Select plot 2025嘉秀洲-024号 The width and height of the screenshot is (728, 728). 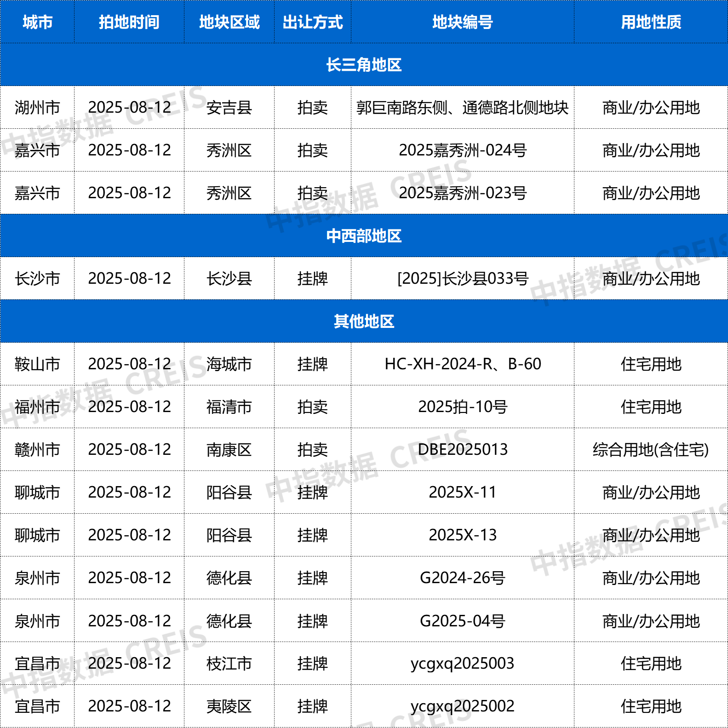(463, 150)
